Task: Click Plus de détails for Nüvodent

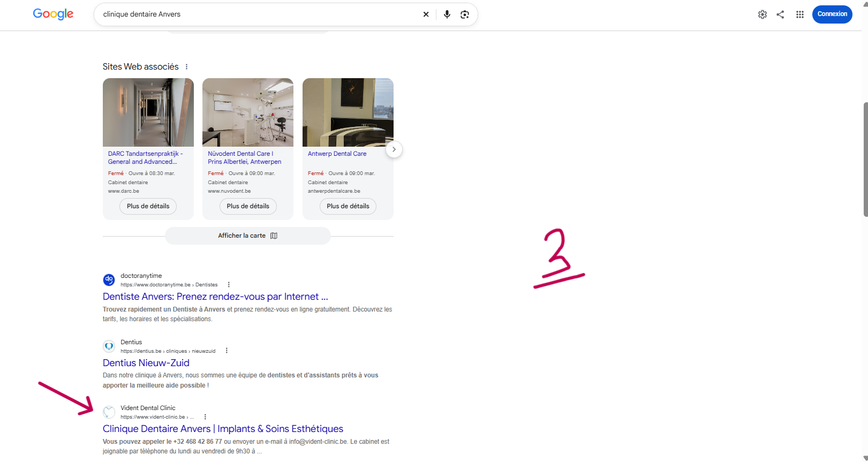Action: click(x=248, y=206)
